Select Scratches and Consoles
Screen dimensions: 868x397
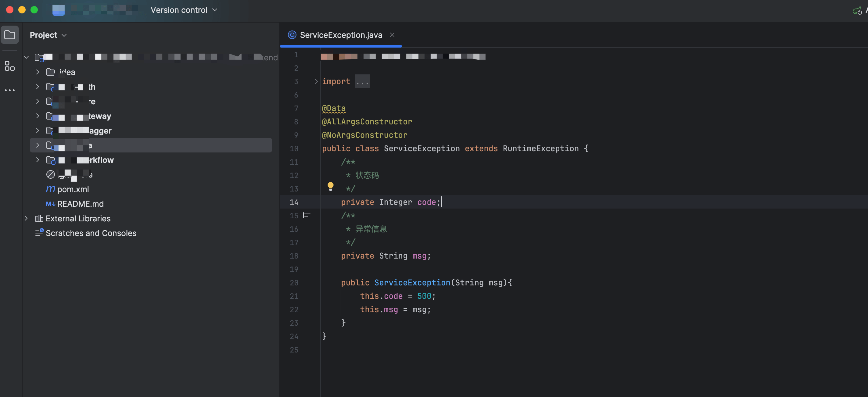(91, 233)
